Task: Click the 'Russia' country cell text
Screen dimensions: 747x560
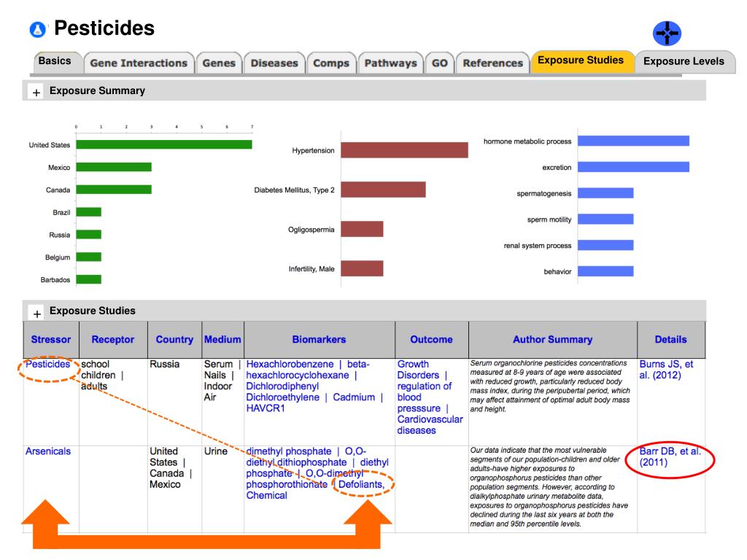Action: pyautogui.click(x=164, y=365)
